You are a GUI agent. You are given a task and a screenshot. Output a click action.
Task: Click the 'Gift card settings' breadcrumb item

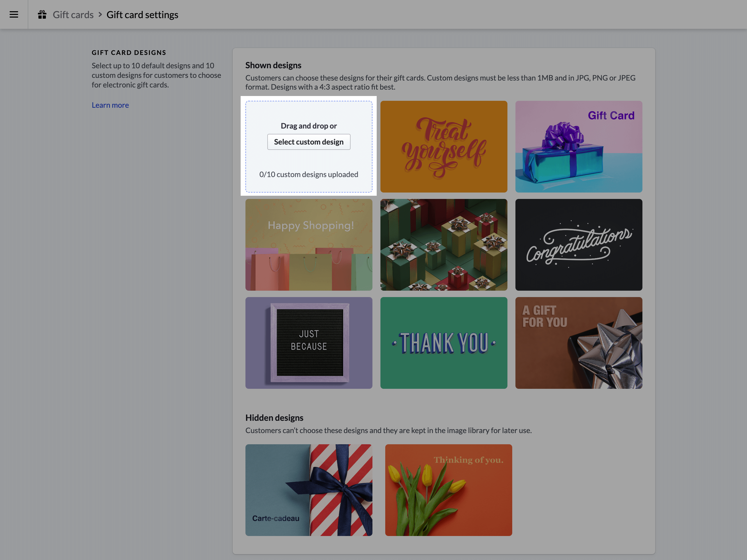click(142, 14)
